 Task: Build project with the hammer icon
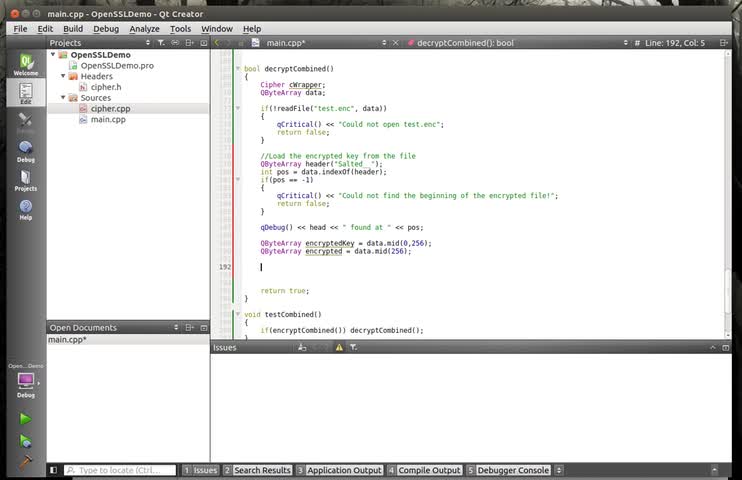25,463
